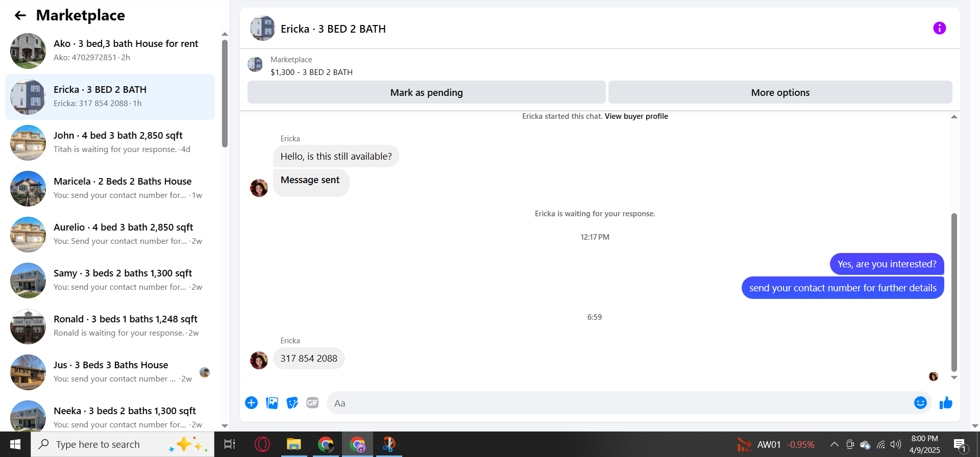Image resolution: width=980 pixels, height=457 pixels.
Task: Click the chat scrollbar down arrow
Action: 954,377
